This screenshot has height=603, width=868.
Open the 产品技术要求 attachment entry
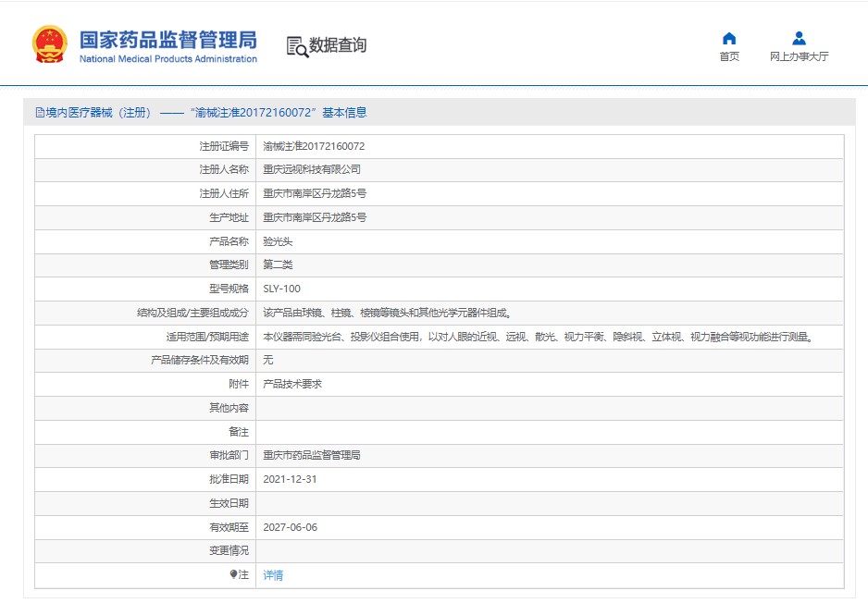pyautogui.click(x=292, y=384)
